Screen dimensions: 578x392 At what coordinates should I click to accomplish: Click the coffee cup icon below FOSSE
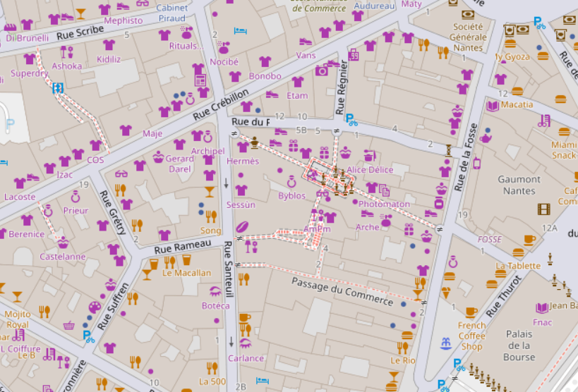click(x=529, y=240)
